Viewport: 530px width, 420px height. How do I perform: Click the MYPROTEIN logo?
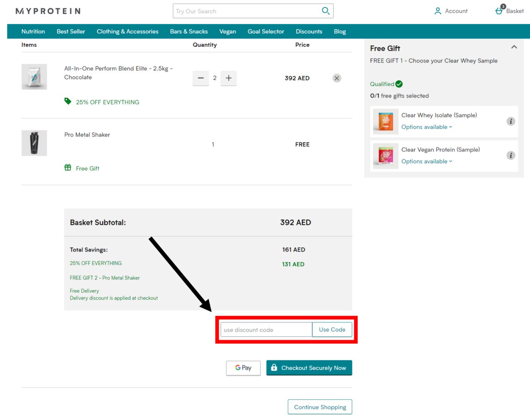48,11
